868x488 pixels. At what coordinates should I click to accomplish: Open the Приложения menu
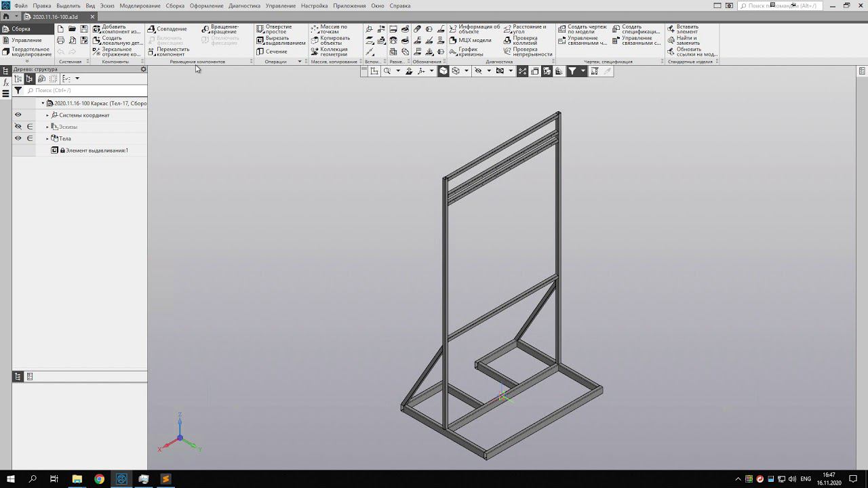tap(350, 5)
